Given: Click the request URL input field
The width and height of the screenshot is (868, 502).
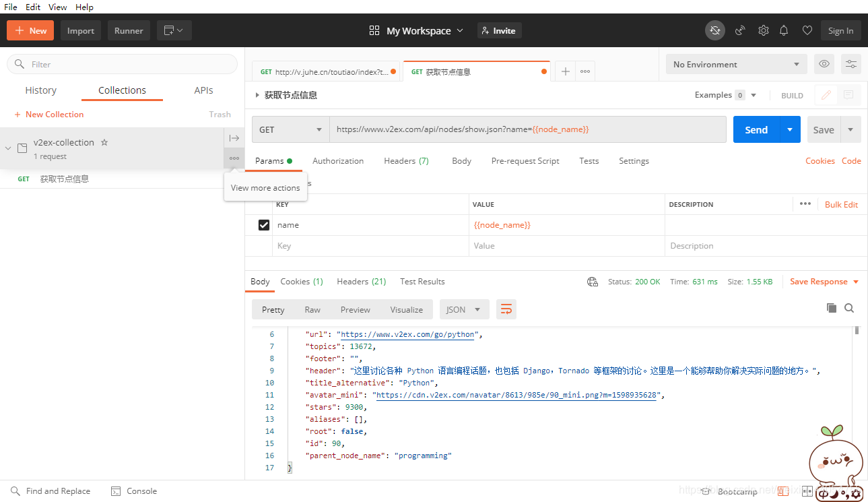Looking at the screenshot, I should coord(528,129).
